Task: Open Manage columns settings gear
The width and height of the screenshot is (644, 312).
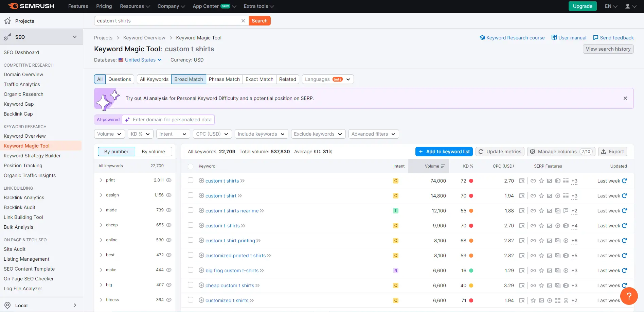Action: pyautogui.click(x=533, y=152)
